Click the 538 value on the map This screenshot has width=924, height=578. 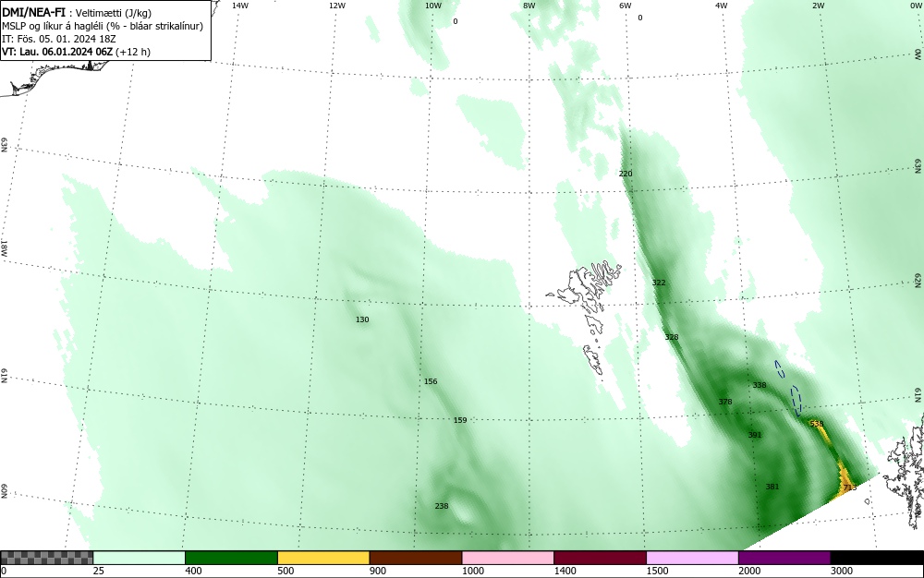pyautogui.click(x=817, y=424)
